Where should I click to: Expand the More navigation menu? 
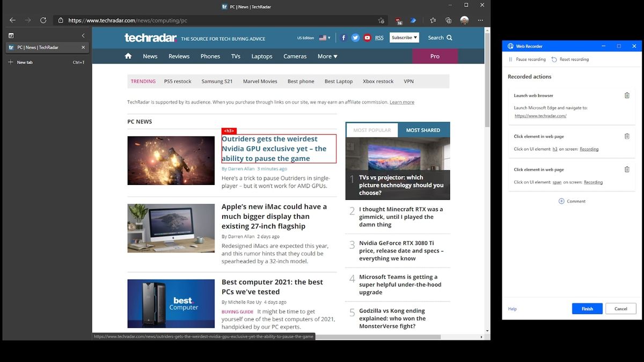(x=327, y=56)
